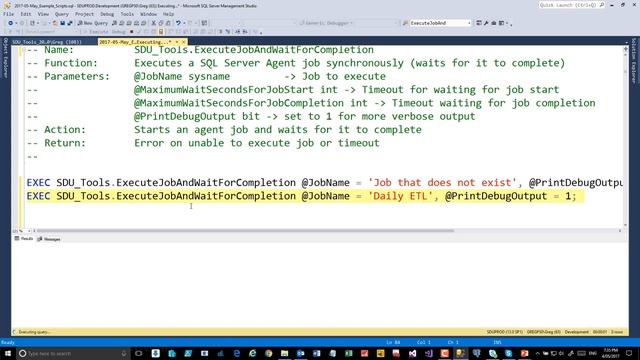The width and height of the screenshot is (640, 360).
Task: Open Task View from the taskbar
Action: (x=138, y=353)
